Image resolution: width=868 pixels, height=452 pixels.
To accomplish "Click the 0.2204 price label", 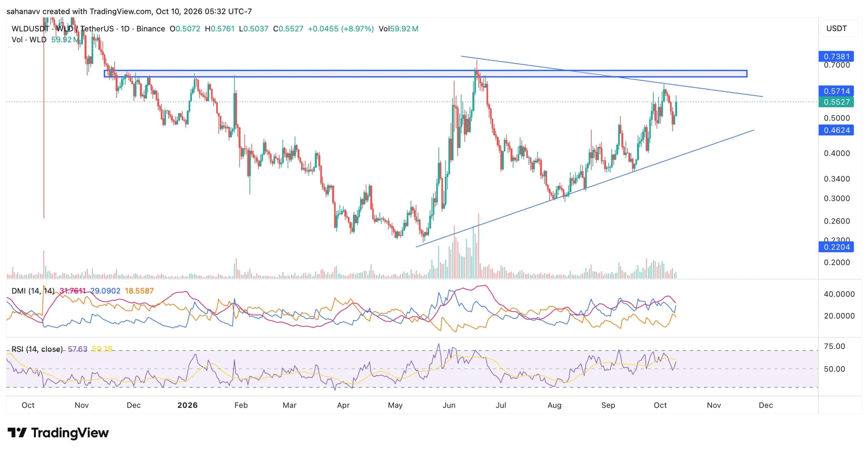I will [836, 247].
